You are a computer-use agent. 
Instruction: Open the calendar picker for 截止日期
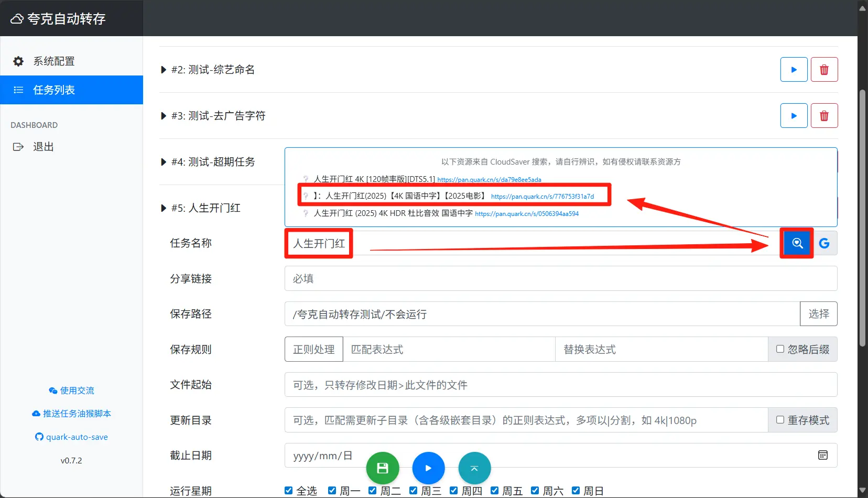[x=823, y=455]
